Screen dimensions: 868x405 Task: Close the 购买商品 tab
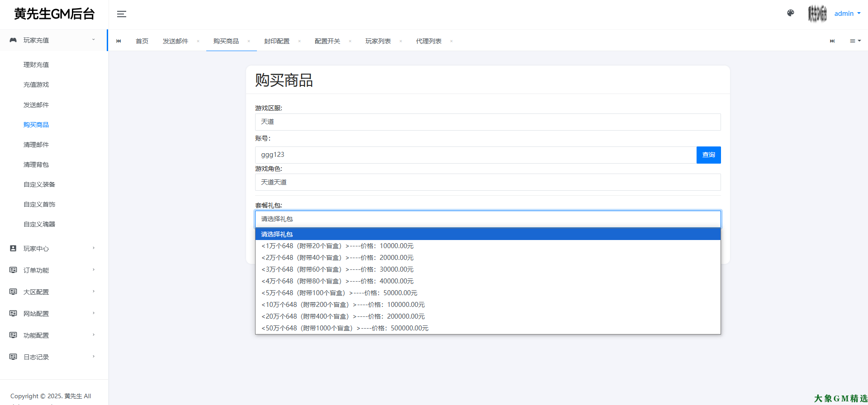coord(249,41)
